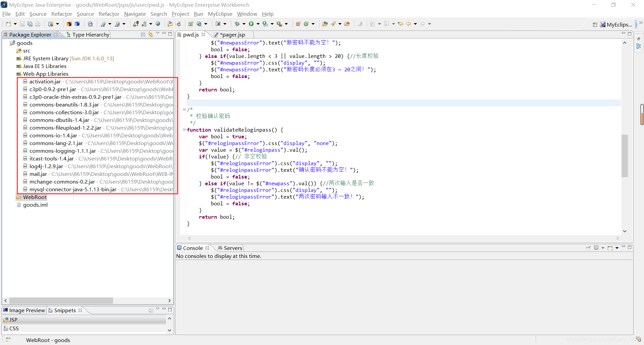Click the Open Perspective icon
Screen dimensions: 644x345
(595, 24)
